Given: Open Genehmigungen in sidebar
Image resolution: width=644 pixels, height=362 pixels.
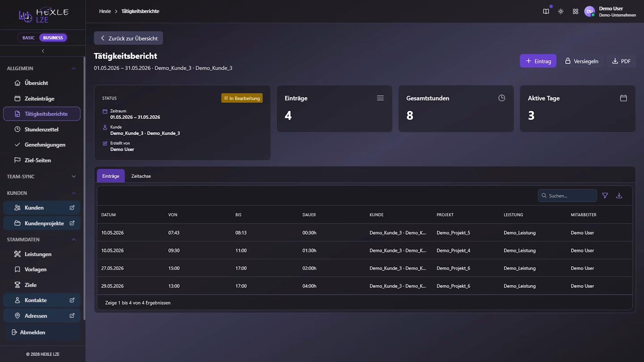Looking at the screenshot, I should click(x=42, y=145).
